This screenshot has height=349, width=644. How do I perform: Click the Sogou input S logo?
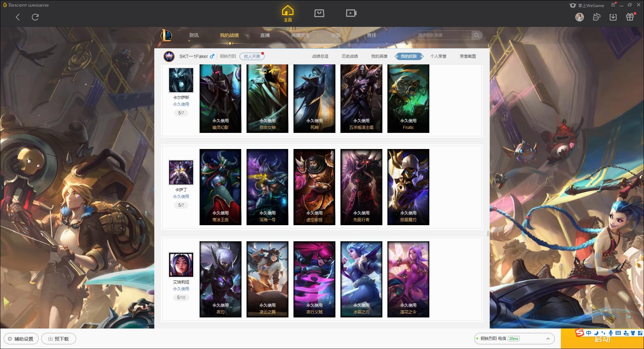(580, 333)
